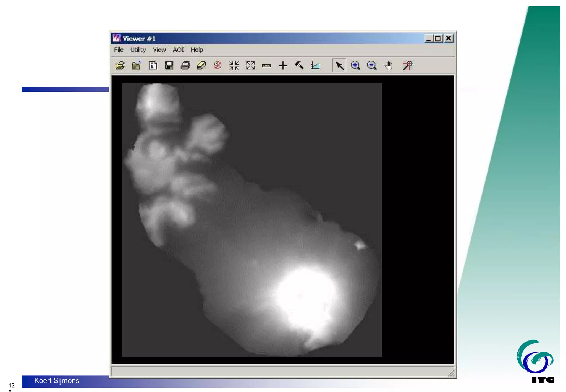
Task: Activate the Inquire Cursor crosshair tool
Action: click(x=283, y=66)
